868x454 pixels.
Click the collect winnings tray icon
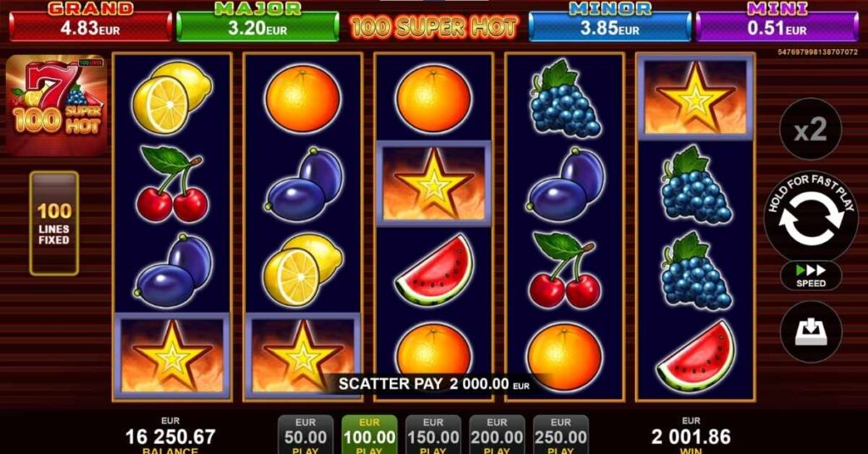tap(810, 332)
